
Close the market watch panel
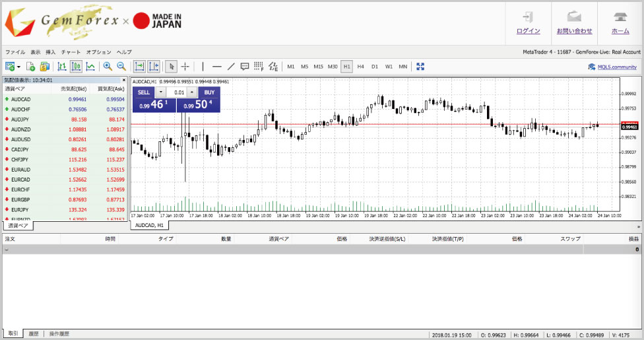pyautogui.click(x=124, y=80)
